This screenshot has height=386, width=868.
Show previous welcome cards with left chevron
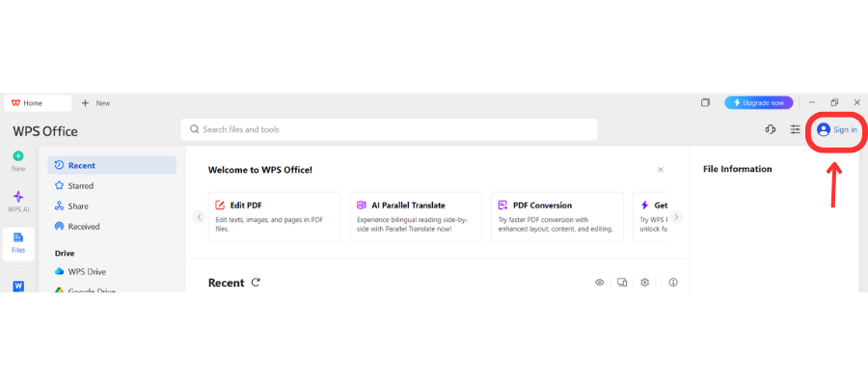click(x=200, y=216)
